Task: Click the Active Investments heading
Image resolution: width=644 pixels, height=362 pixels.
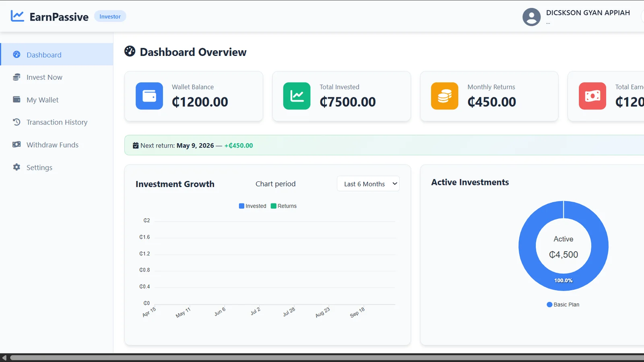Action: 470,182
